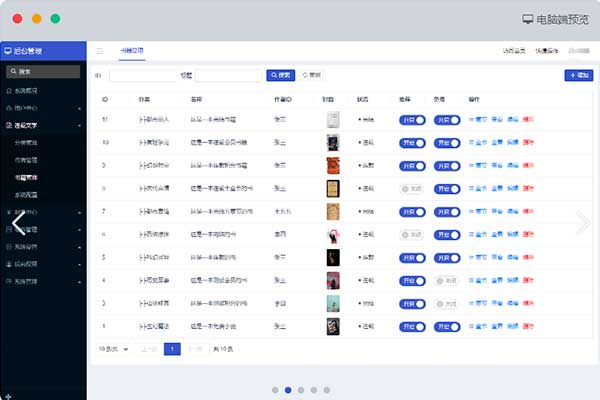The height and width of the screenshot is (400, 600).
Task: Open the 10 per page size dropdown
Action: (114, 349)
